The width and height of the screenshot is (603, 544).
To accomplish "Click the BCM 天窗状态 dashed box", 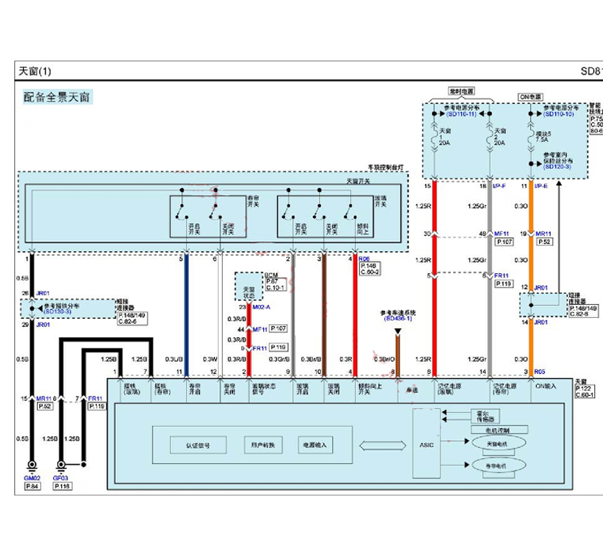I will click(x=249, y=286).
